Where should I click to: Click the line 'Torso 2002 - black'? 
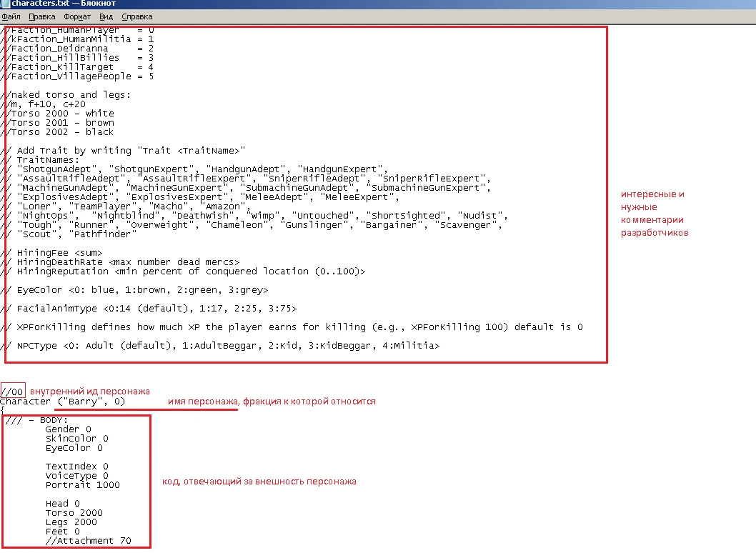point(58,132)
